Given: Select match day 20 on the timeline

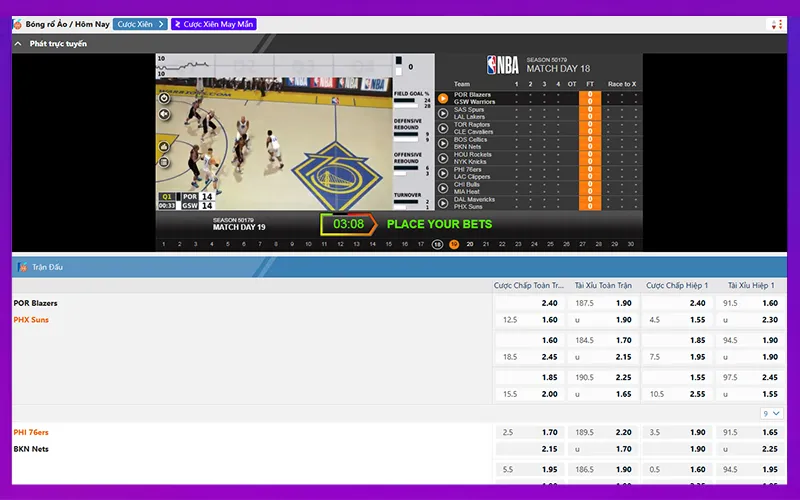Looking at the screenshot, I should click(x=470, y=244).
